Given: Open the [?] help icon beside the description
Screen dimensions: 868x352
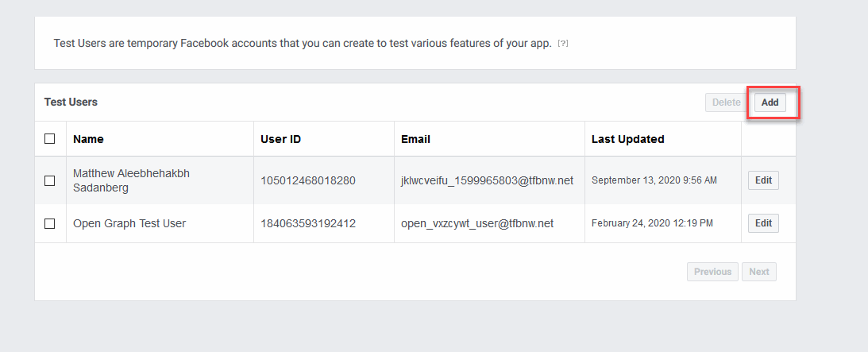Looking at the screenshot, I should tap(563, 43).
